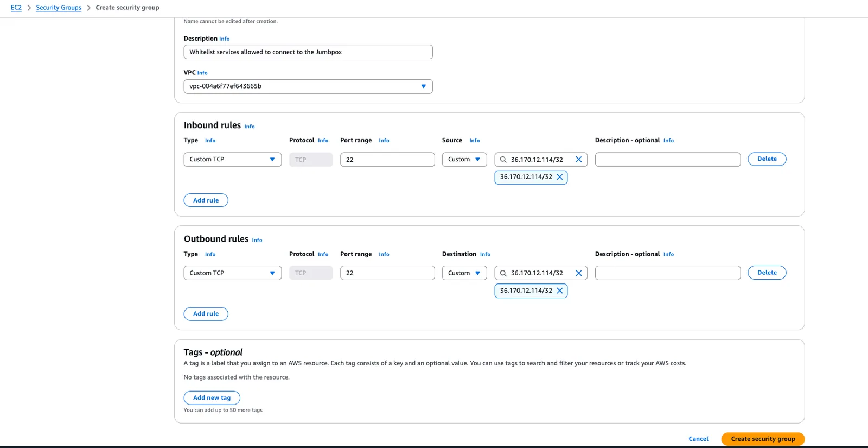
Task: Edit the outbound Port range field
Action: [387, 273]
